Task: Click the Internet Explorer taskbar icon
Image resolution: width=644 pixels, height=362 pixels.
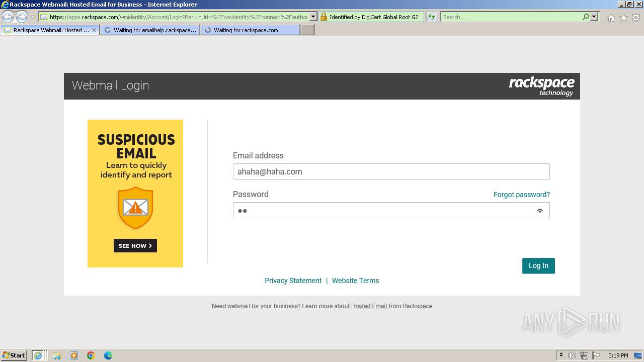Action: click(39, 355)
